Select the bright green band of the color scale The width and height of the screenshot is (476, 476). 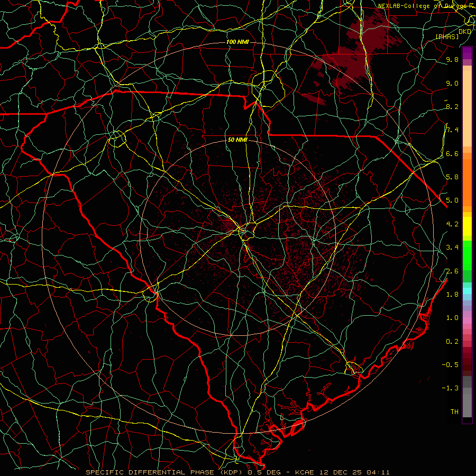pyautogui.click(x=467, y=255)
